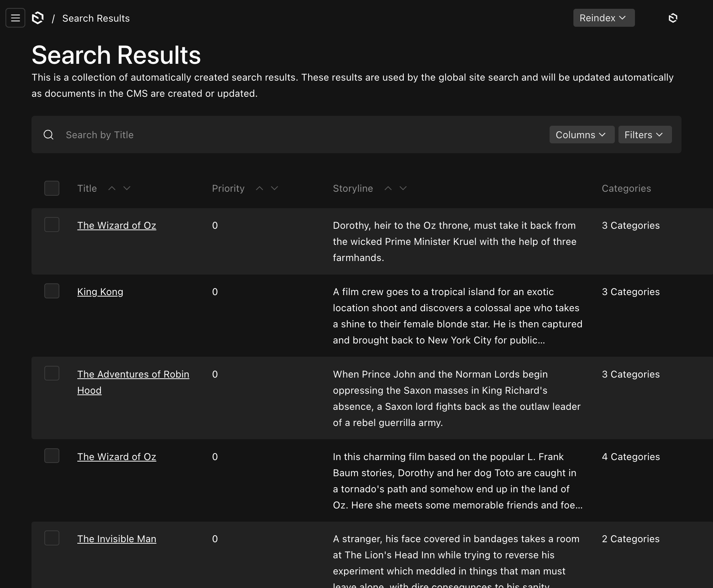713x588 pixels.
Task: Expand the Filters dropdown
Action: click(644, 135)
